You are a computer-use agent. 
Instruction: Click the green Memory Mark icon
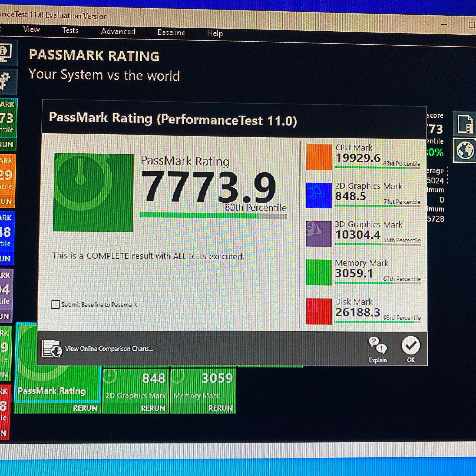pos(319,272)
